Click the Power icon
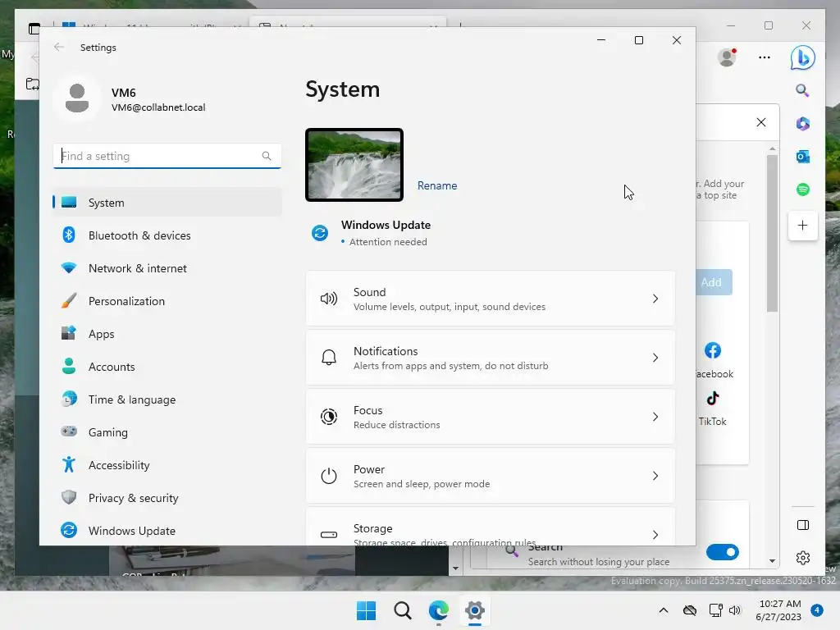 pos(329,476)
